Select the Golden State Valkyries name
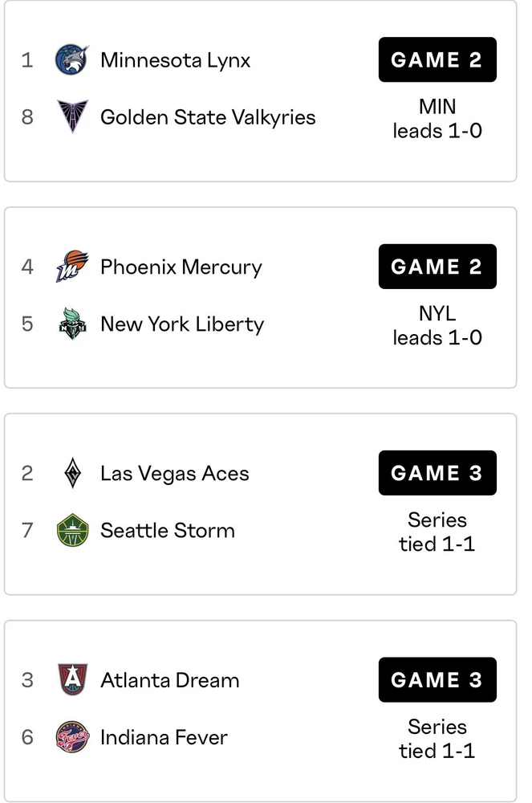Viewport: 532px width, 803px height. [x=208, y=117]
